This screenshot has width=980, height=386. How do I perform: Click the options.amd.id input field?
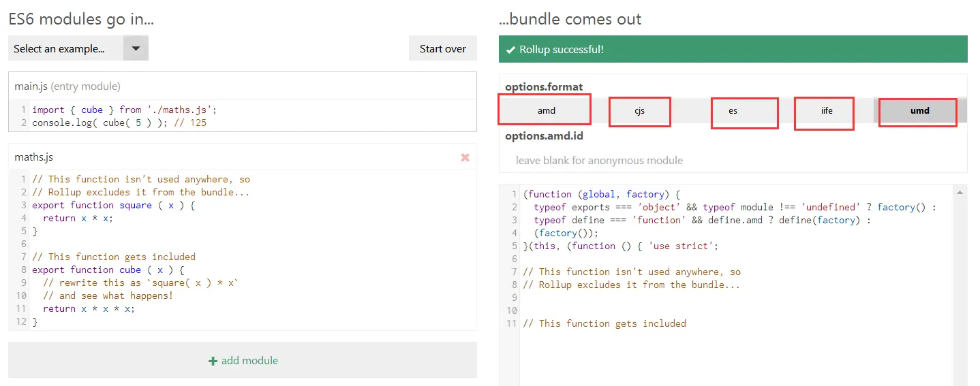point(733,161)
